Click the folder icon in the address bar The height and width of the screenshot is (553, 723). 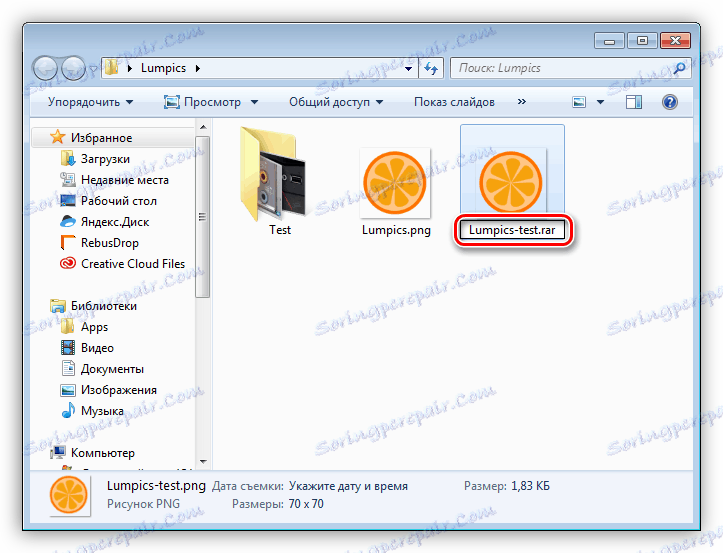[x=111, y=68]
